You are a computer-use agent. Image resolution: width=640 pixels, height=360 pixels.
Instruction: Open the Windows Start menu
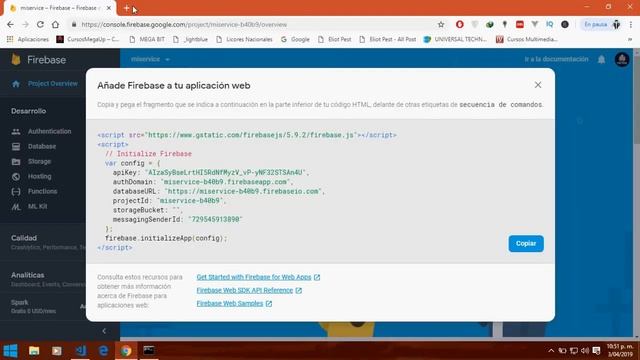pos(11,350)
